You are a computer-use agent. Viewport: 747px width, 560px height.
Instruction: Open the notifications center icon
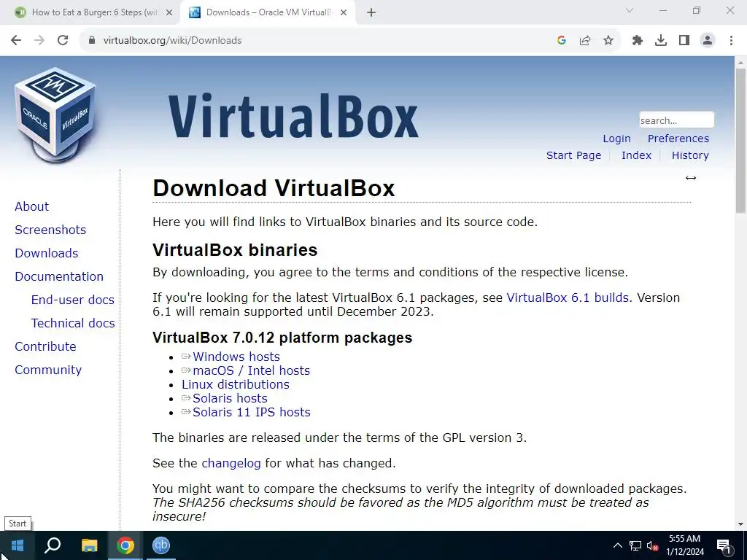pyautogui.click(x=724, y=547)
